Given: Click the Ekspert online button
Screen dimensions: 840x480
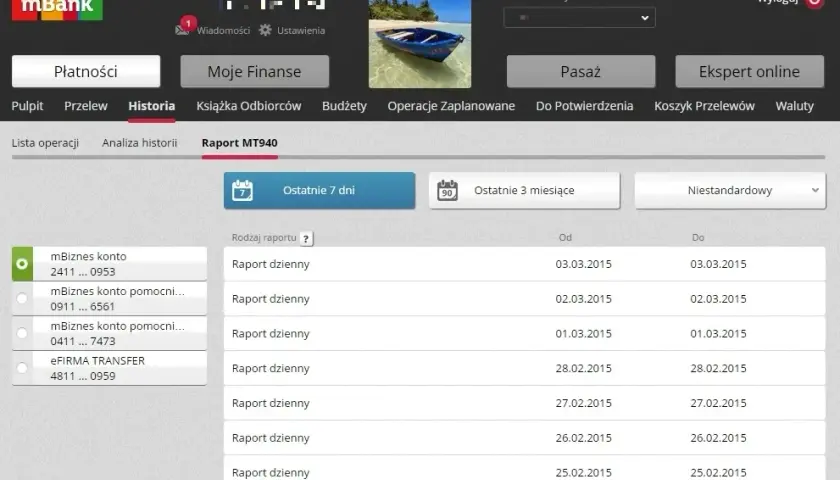Looking at the screenshot, I should point(749,71).
